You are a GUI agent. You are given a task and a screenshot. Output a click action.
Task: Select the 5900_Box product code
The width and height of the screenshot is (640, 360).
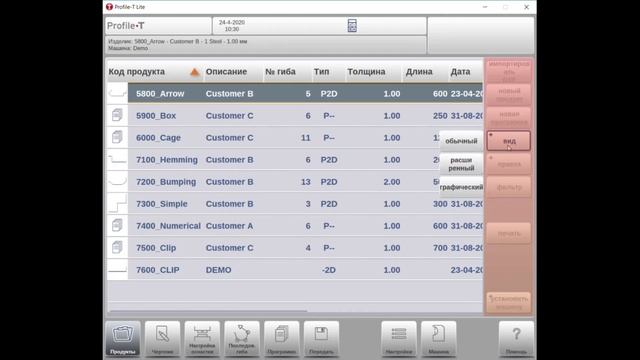[x=156, y=116]
